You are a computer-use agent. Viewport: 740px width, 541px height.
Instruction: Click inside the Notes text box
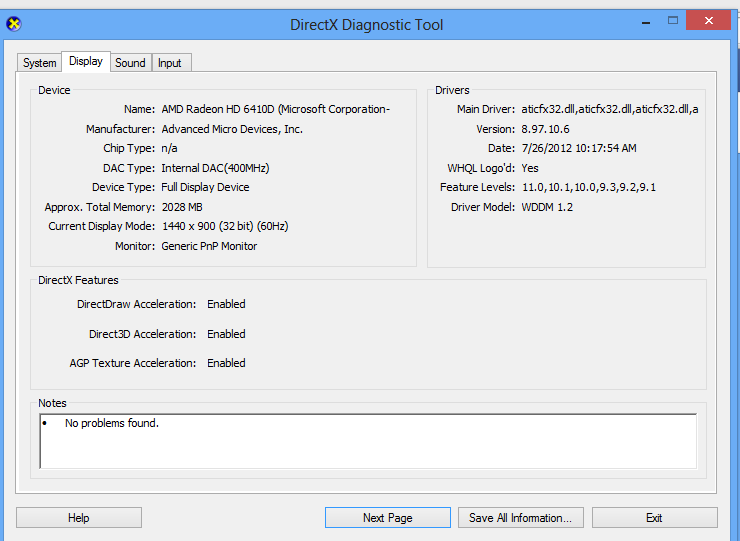(368, 441)
